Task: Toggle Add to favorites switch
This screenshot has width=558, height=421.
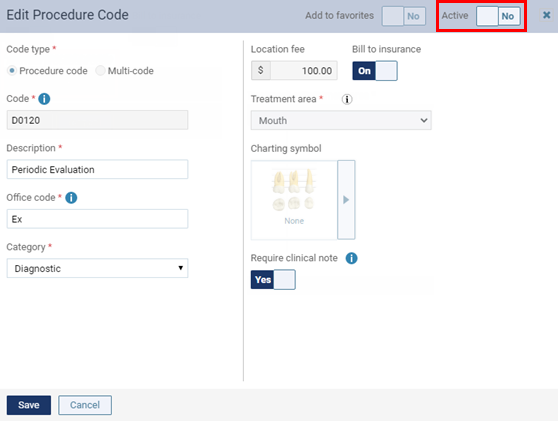Action: [x=404, y=16]
